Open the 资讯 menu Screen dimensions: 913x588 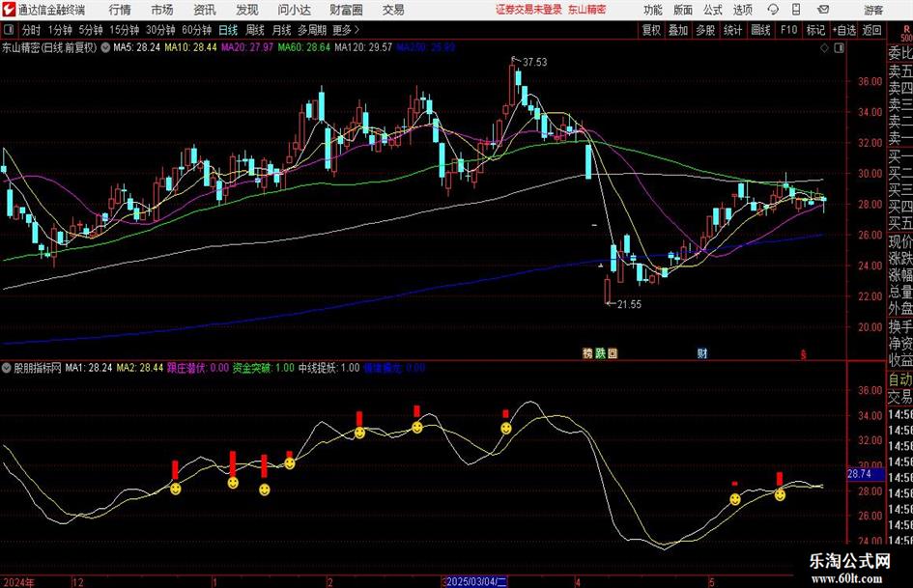pyautogui.click(x=205, y=10)
